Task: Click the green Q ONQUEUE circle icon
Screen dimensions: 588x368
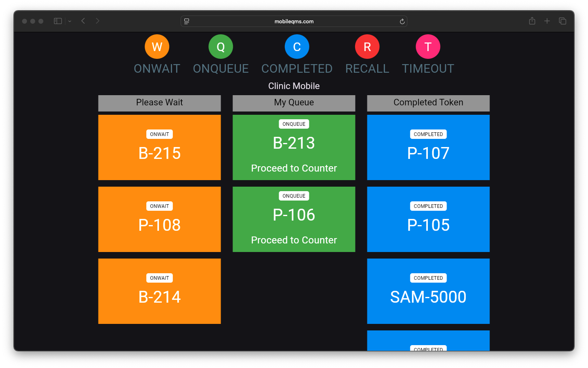Action: tap(221, 47)
